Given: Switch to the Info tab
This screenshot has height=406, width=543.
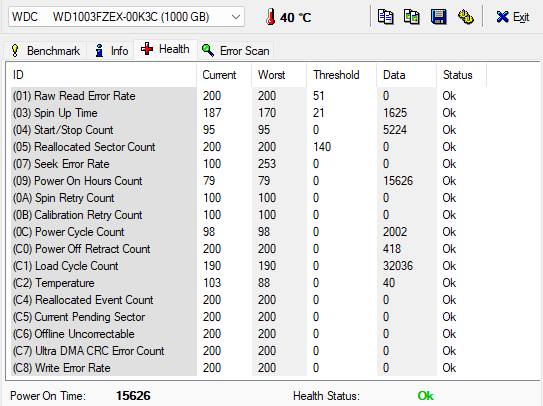Looking at the screenshot, I should click(111, 51).
